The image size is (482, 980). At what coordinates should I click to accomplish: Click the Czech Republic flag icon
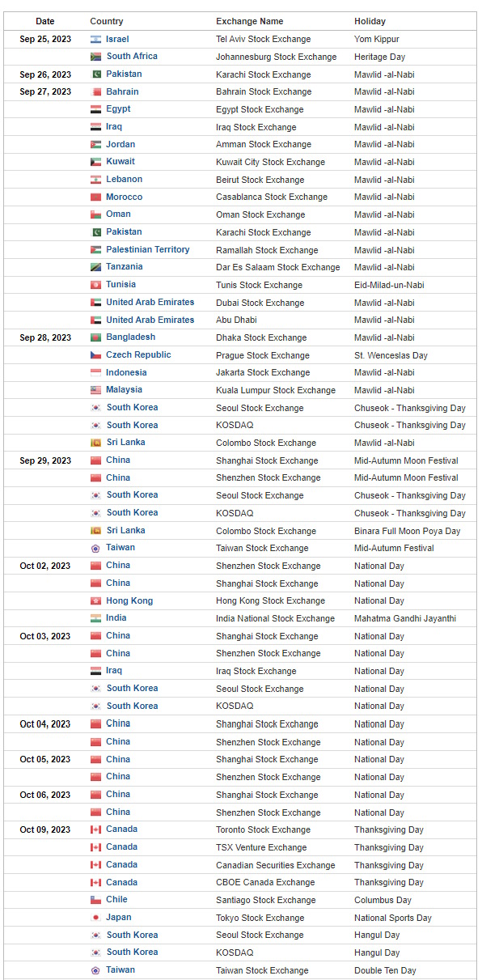pyautogui.click(x=95, y=355)
